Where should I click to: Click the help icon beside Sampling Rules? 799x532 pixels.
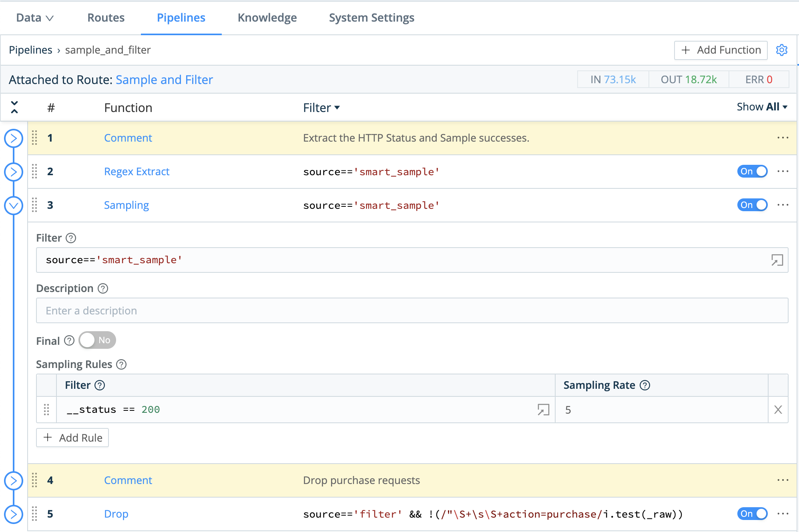coord(121,364)
